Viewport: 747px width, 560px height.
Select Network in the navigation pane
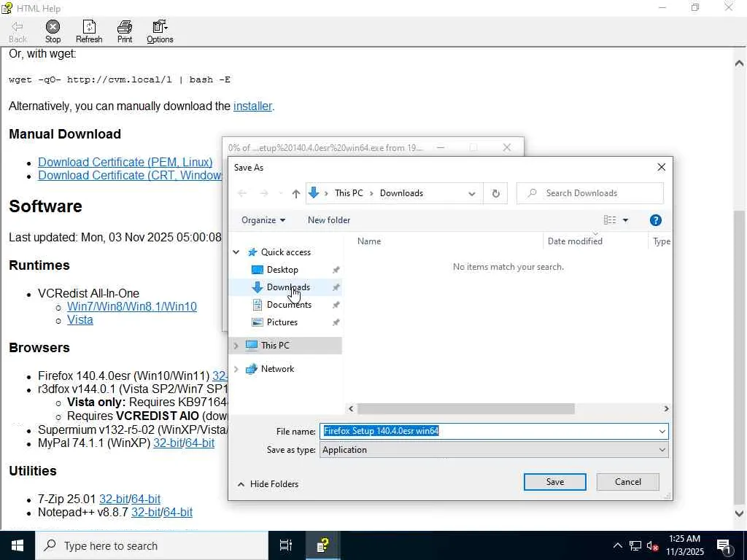point(277,368)
